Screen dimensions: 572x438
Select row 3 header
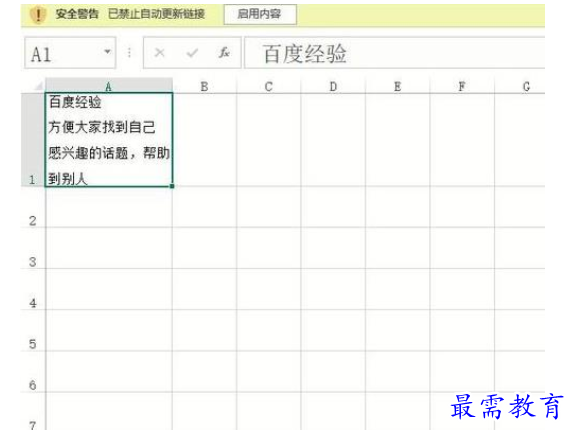[33, 248]
